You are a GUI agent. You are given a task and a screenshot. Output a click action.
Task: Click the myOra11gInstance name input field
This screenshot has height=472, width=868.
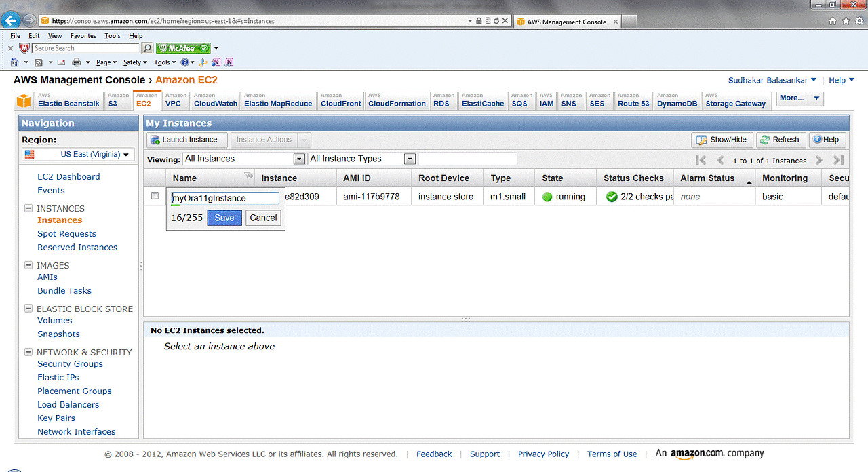pos(224,198)
